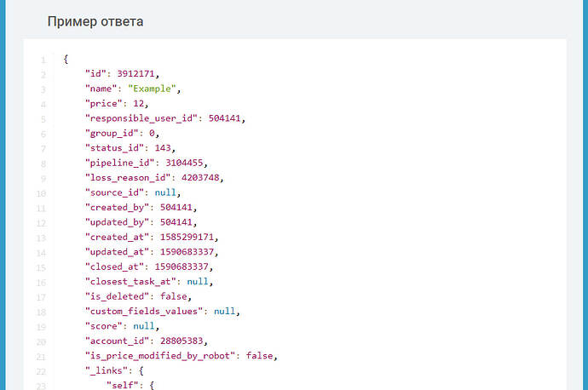Click line number 10 in the gutter
The image size is (588, 390).
click(41, 193)
